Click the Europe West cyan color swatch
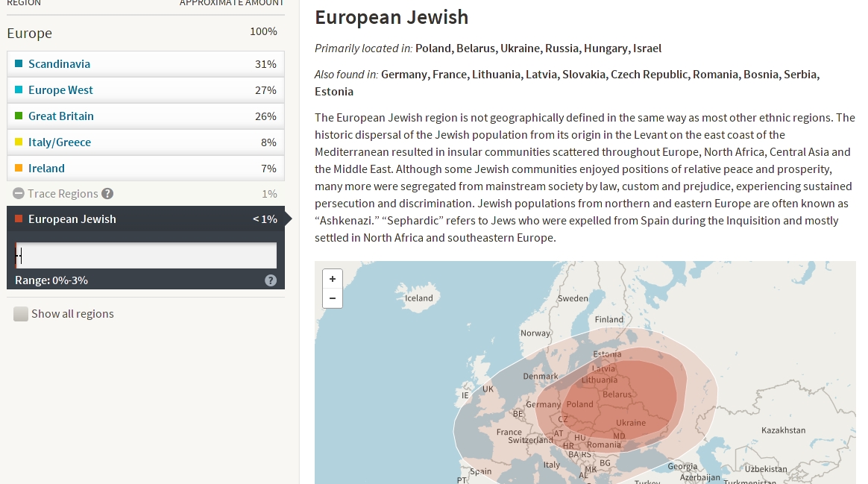This screenshot has width=868, height=484. click(18, 89)
